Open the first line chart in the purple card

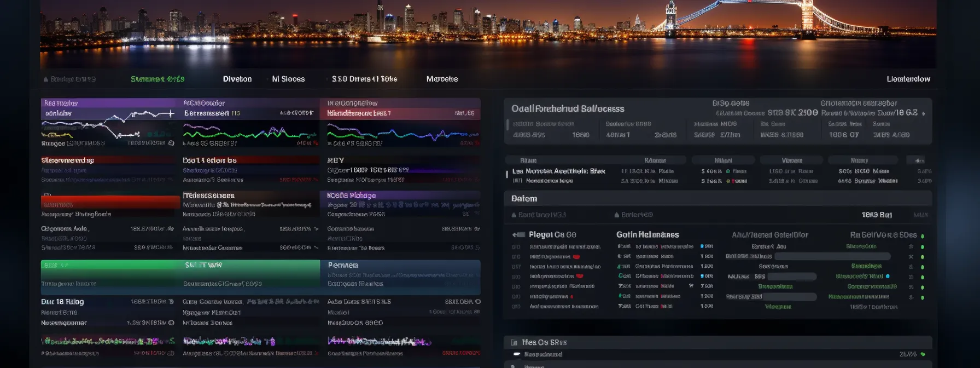109,125
